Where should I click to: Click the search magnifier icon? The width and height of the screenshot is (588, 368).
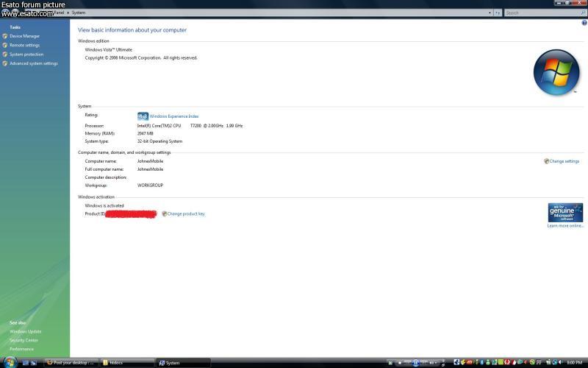583,13
